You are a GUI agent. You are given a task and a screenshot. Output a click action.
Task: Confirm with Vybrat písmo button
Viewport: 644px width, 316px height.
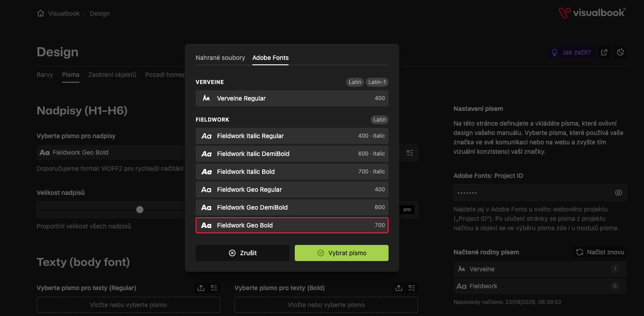pyautogui.click(x=342, y=253)
